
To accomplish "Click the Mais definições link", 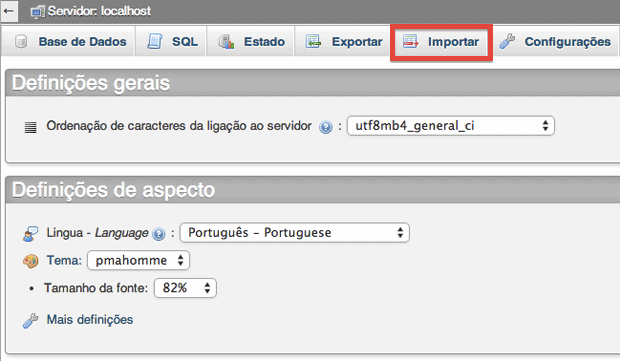I will 90,319.
